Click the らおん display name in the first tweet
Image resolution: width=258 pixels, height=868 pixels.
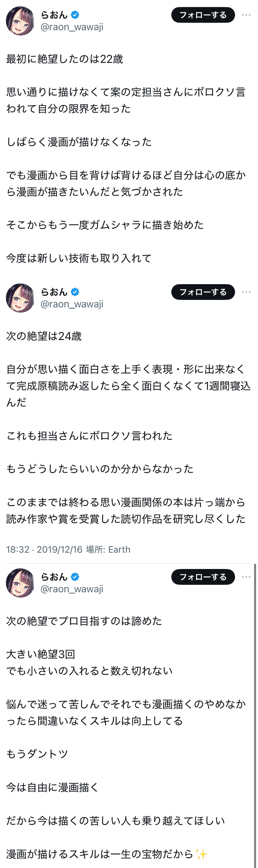click(54, 15)
